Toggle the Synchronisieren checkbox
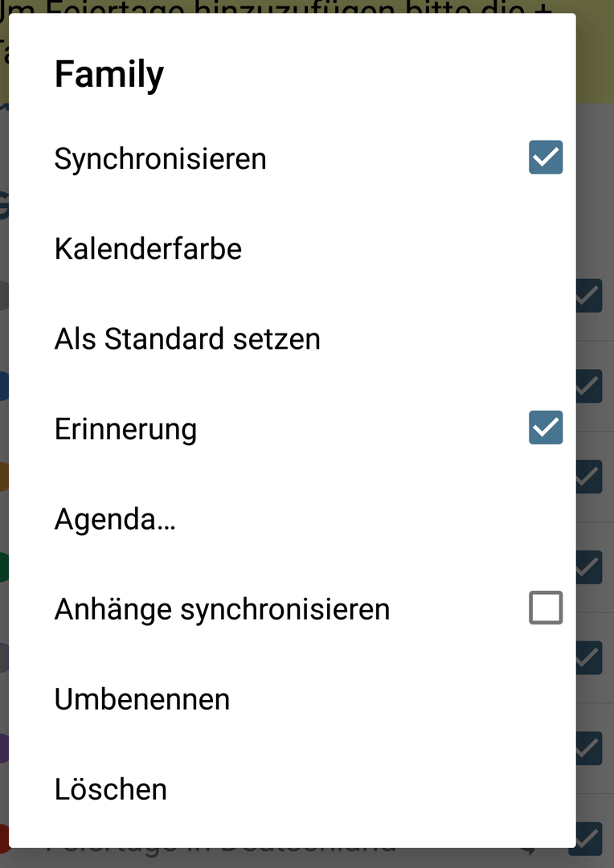Image resolution: width=614 pixels, height=868 pixels. [x=546, y=158]
